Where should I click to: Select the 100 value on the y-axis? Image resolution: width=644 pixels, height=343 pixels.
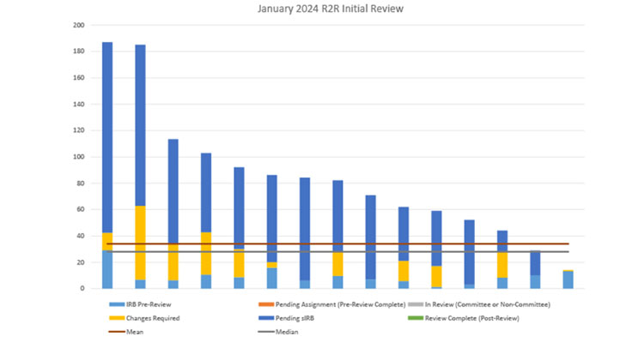pos(79,157)
